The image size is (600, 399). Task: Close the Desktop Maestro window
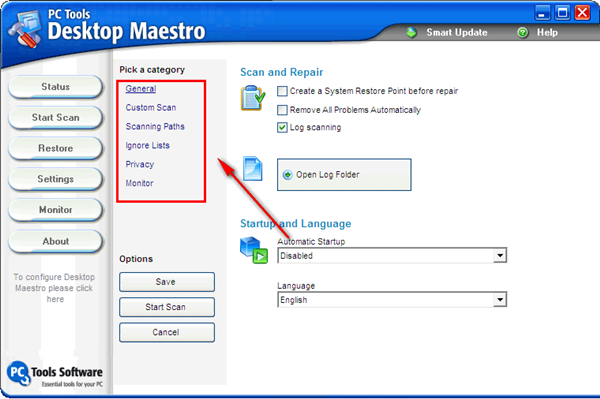[582, 13]
